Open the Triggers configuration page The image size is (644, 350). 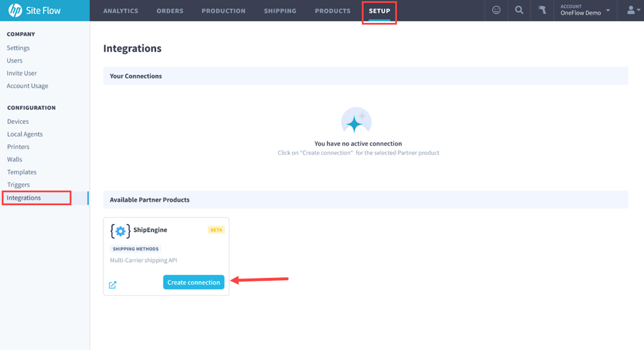click(18, 184)
